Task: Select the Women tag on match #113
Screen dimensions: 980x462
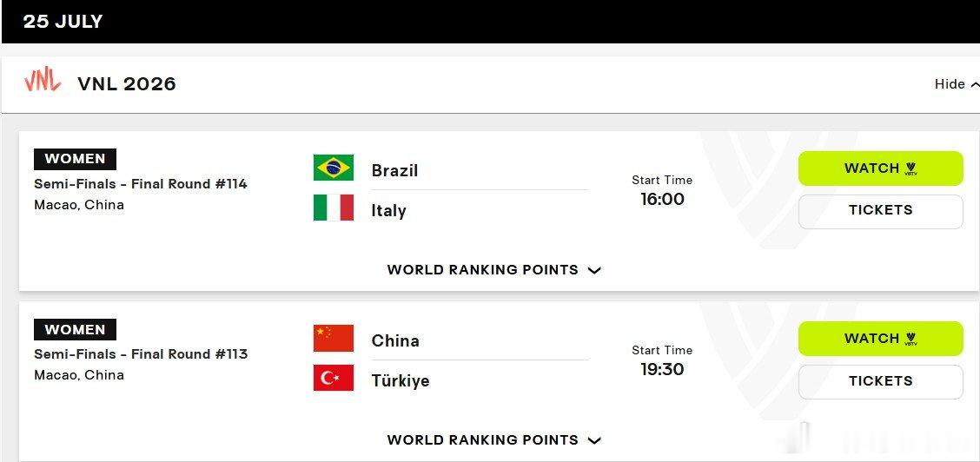Action: pyautogui.click(x=75, y=330)
